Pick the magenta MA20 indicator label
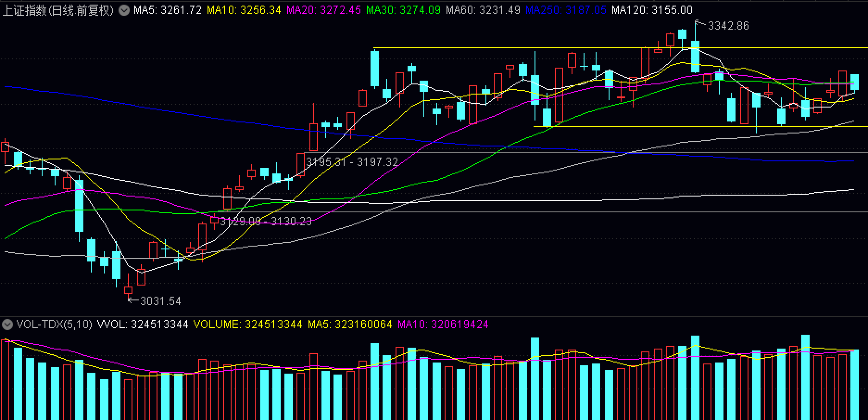The width and height of the screenshot is (868, 420). pos(323,10)
